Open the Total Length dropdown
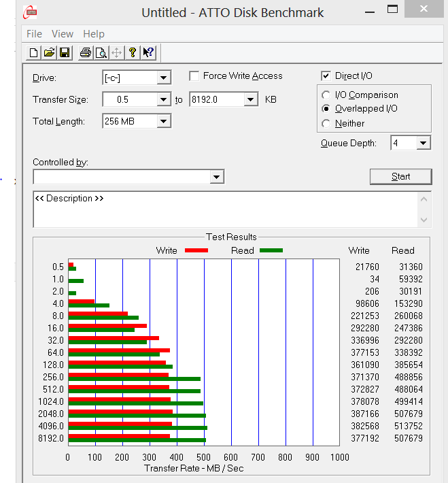448x483 pixels. 164,122
